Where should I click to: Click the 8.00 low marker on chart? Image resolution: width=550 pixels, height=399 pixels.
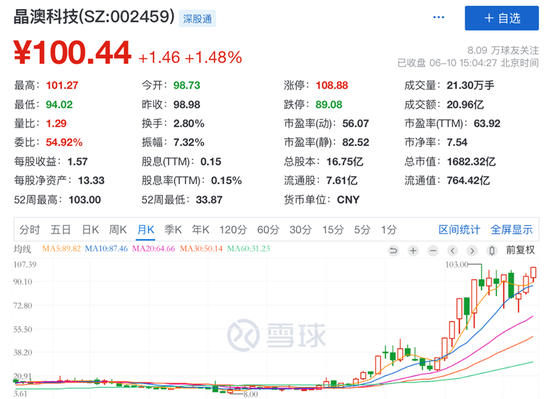pos(250,394)
